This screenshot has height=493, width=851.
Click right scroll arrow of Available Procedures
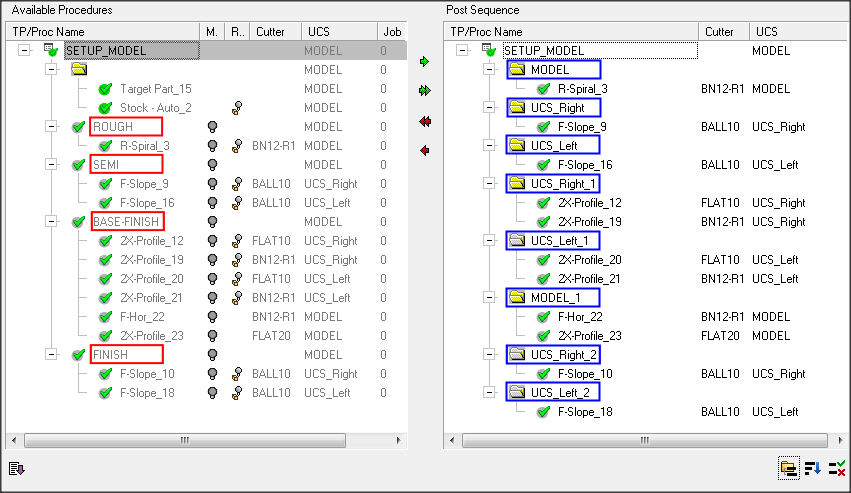pos(399,440)
